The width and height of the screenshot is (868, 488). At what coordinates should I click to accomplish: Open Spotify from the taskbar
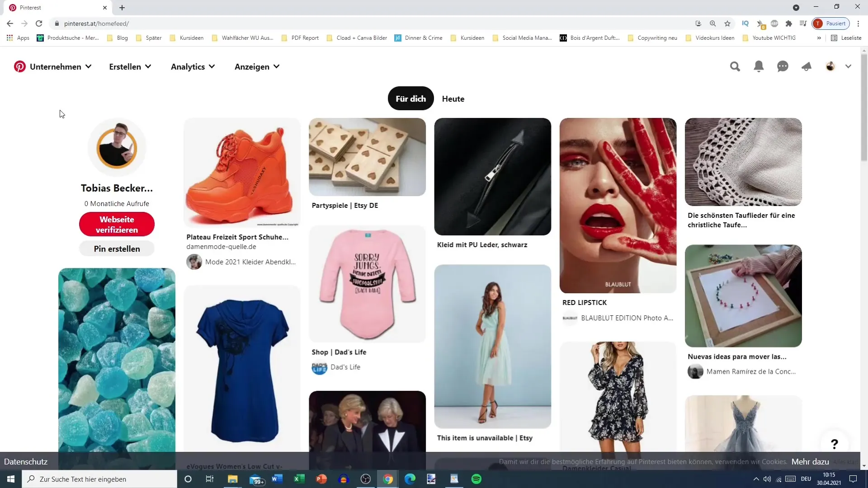pos(476,479)
